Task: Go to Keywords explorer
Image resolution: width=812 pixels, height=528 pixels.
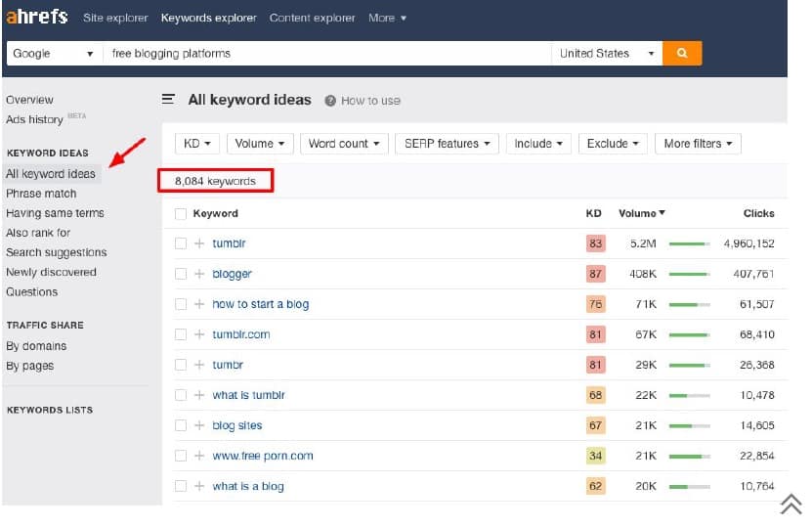Action: coord(209,19)
